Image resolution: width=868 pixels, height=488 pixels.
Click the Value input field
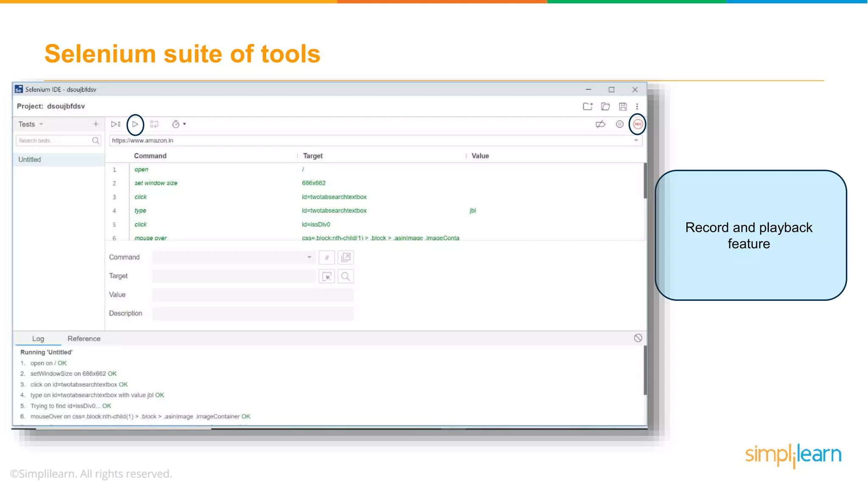pyautogui.click(x=253, y=295)
